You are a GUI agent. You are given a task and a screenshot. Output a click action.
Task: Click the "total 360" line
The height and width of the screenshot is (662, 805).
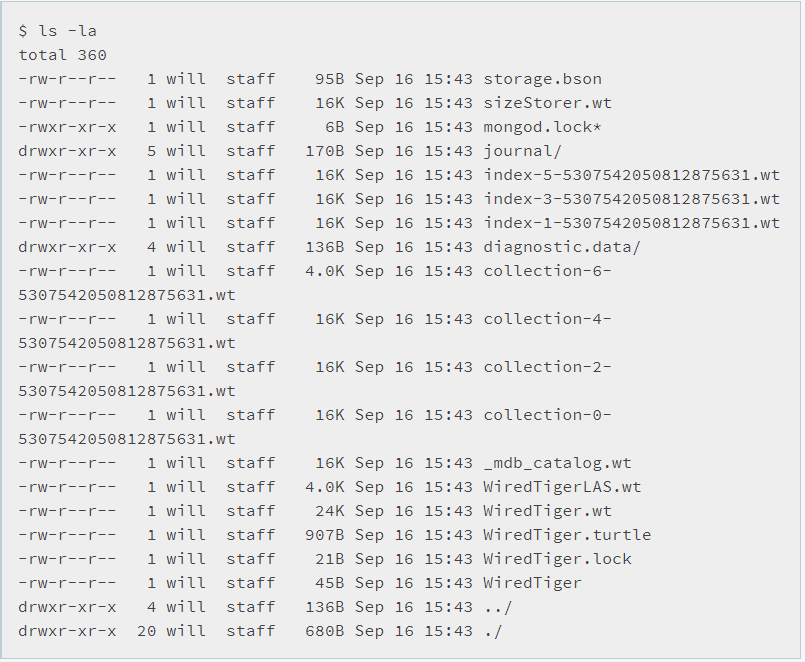click(x=62, y=55)
